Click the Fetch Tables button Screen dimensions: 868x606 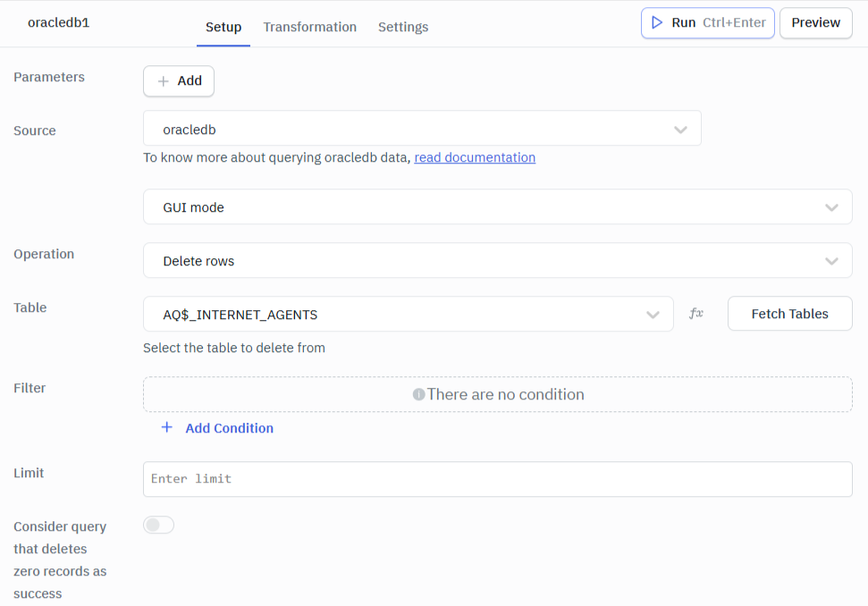pyautogui.click(x=790, y=314)
